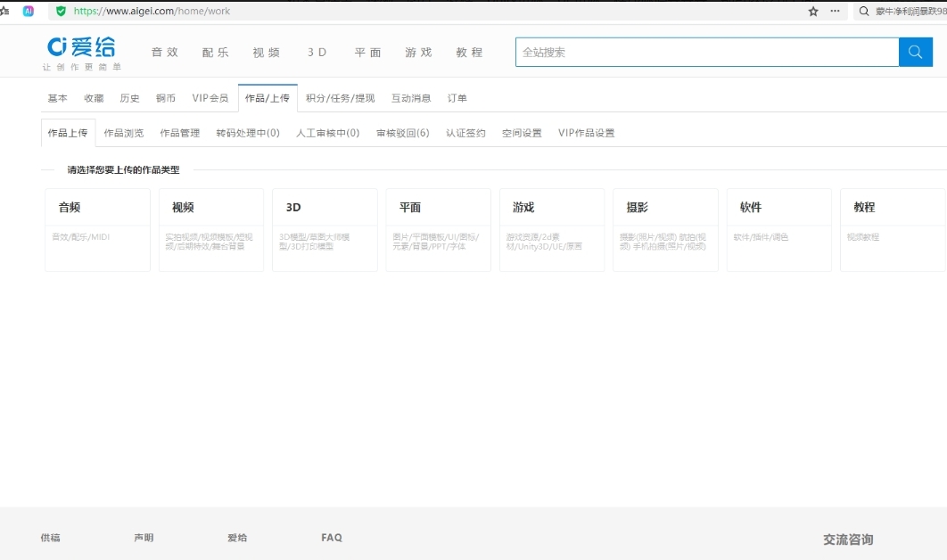Click the blue site search magnifier button
Screen dimensions: 947x560
[916, 52]
